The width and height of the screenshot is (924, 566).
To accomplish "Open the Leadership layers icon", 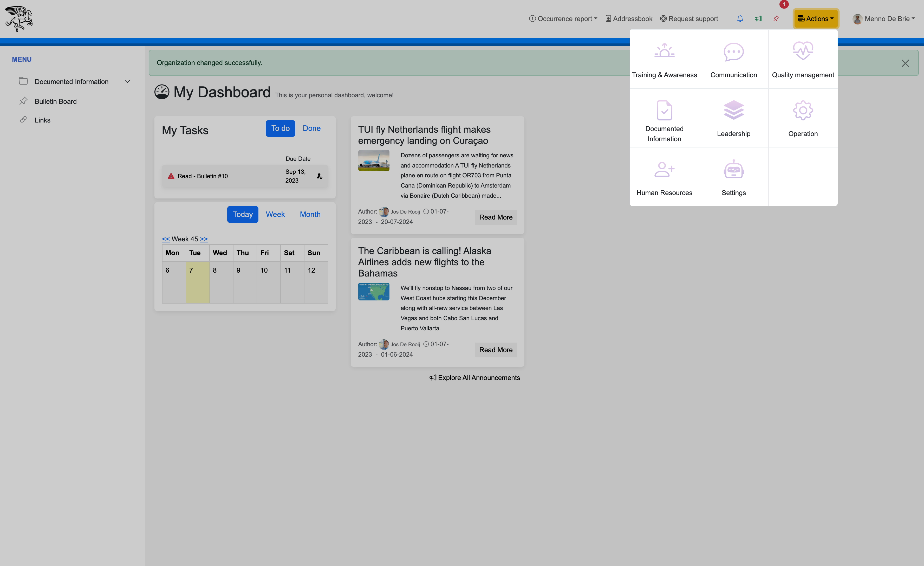I will pyautogui.click(x=733, y=110).
